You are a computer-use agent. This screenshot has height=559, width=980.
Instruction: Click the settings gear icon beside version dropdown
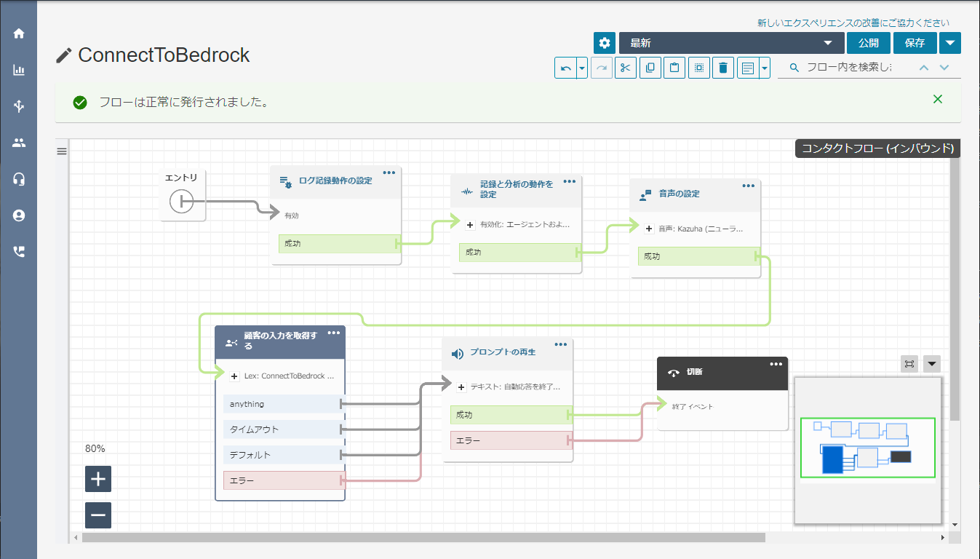click(x=605, y=43)
